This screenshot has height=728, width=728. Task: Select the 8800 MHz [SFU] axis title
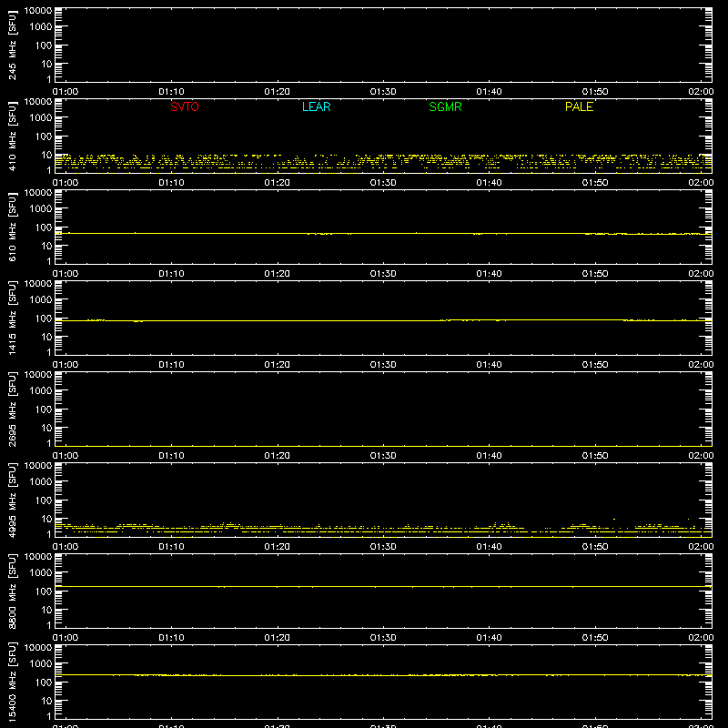[x=12, y=591]
